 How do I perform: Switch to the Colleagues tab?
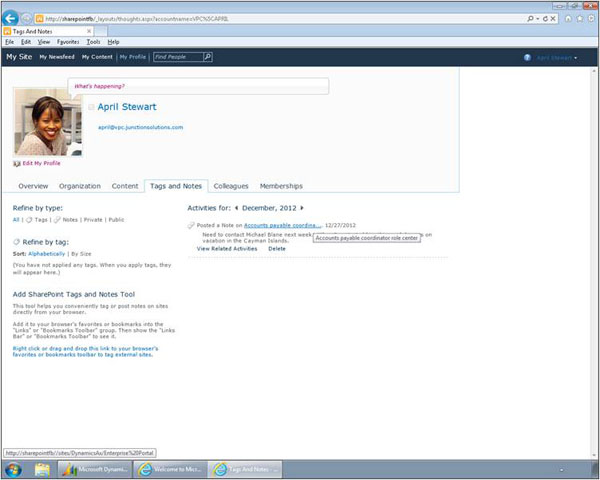(231, 186)
